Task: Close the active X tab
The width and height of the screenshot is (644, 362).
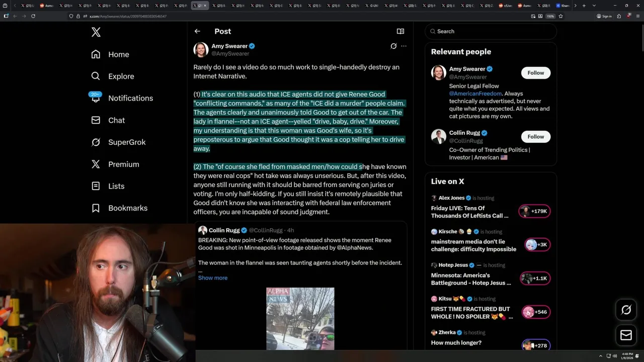Action: (x=205, y=6)
